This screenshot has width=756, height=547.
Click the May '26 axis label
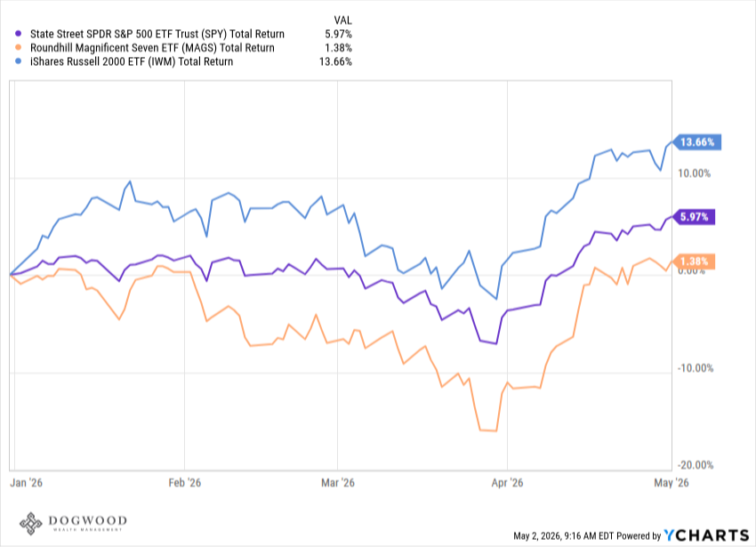[x=672, y=482]
